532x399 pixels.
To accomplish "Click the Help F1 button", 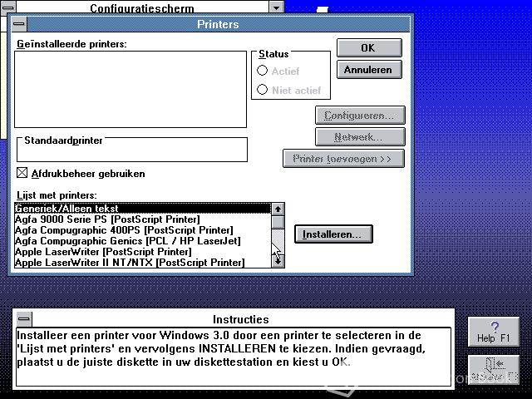I will point(494,332).
